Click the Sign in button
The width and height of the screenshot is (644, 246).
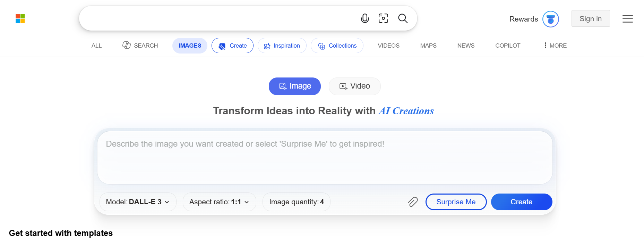(x=591, y=19)
